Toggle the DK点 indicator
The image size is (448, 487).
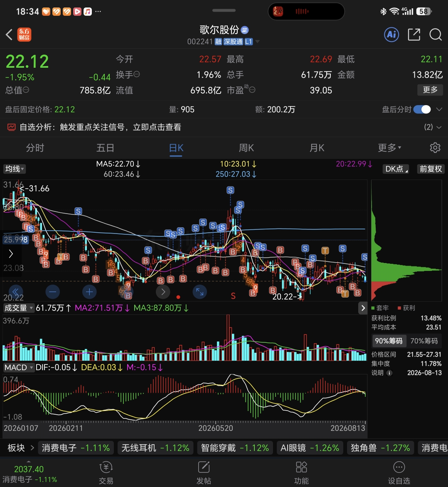pos(396,169)
